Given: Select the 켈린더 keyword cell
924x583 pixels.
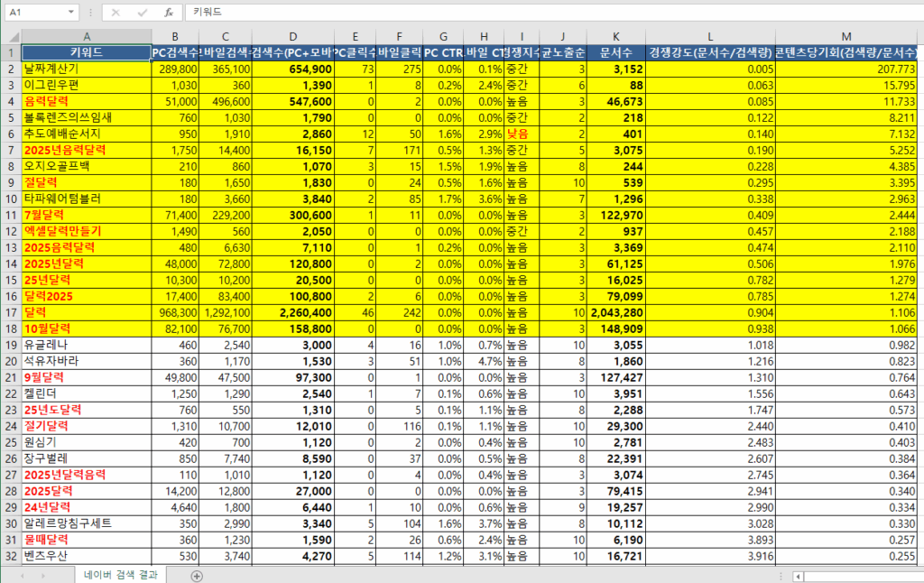Looking at the screenshot, I should click(87, 393).
